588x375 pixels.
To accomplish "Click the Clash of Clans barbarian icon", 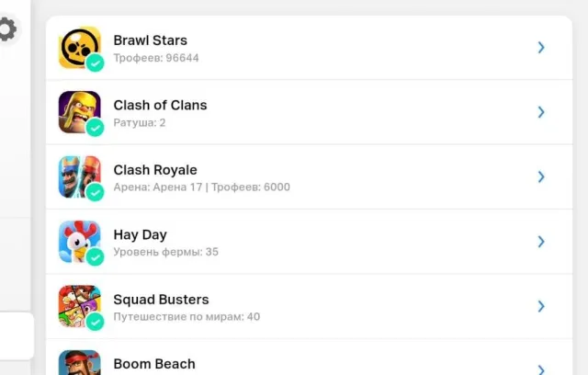I will point(80,112).
